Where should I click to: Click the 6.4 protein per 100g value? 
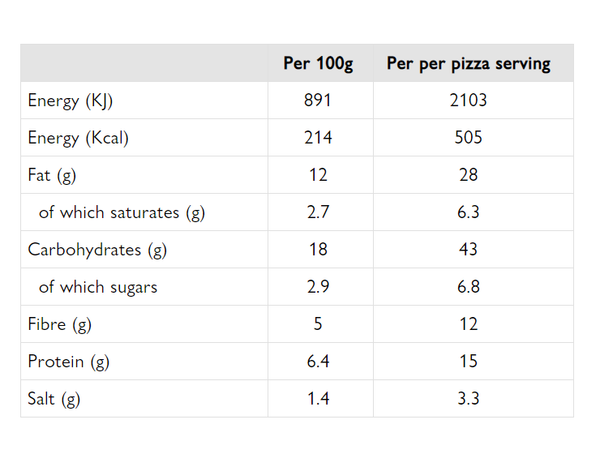pyautogui.click(x=318, y=361)
